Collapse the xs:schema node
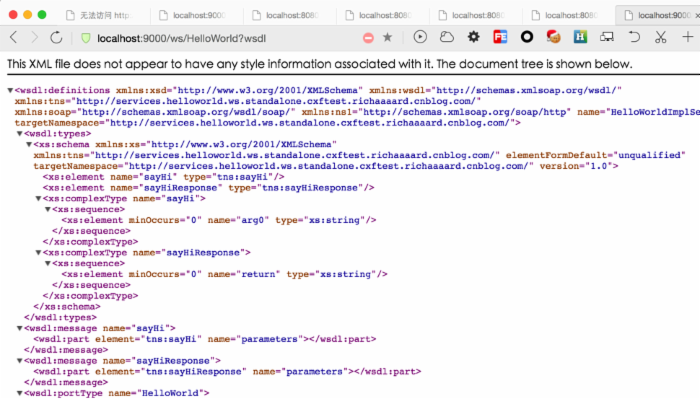700x399 pixels. (29, 145)
